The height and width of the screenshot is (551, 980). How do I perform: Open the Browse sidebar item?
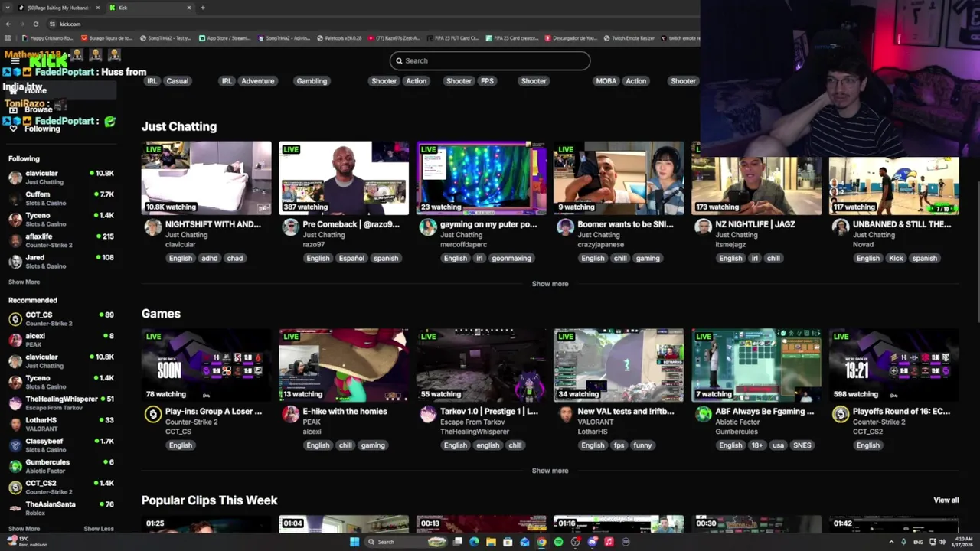tap(38, 109)
